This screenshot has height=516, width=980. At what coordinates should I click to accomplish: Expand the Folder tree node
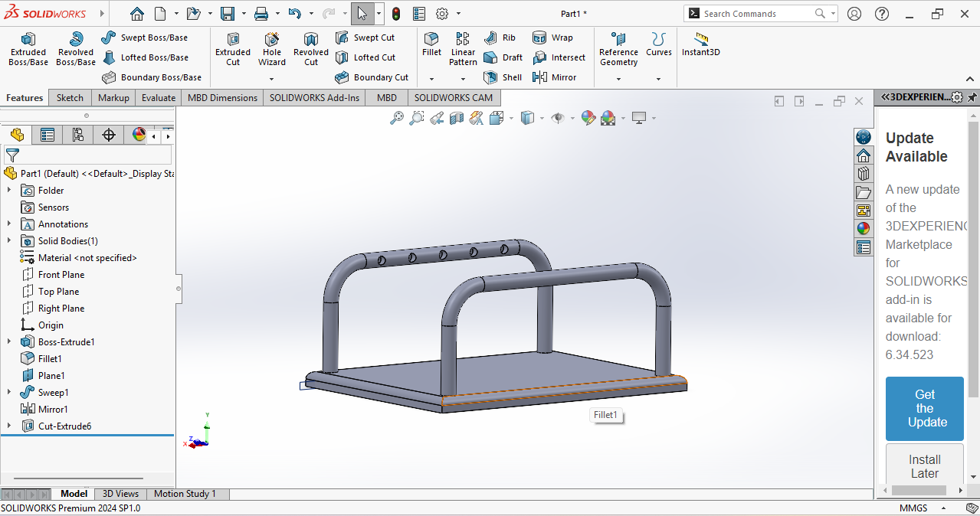click(9, 190)
